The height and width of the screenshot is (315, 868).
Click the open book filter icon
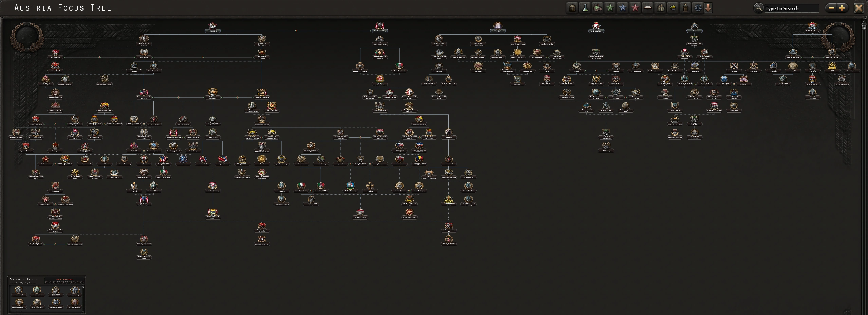tap(648, 8)
